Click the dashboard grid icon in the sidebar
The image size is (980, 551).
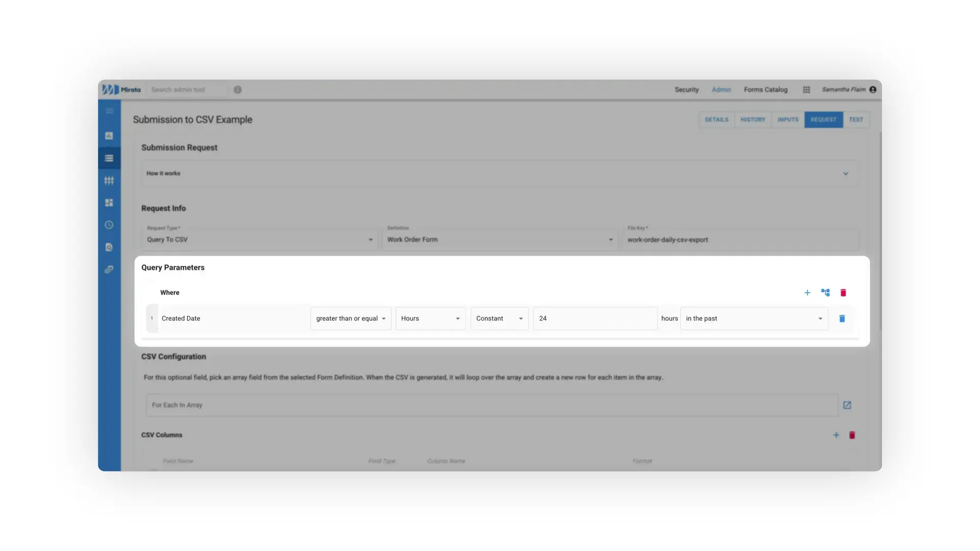point(109,203)
